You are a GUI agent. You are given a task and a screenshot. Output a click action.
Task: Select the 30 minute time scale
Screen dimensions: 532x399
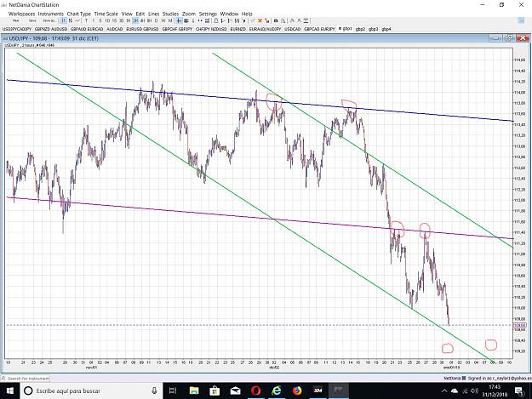121,20
